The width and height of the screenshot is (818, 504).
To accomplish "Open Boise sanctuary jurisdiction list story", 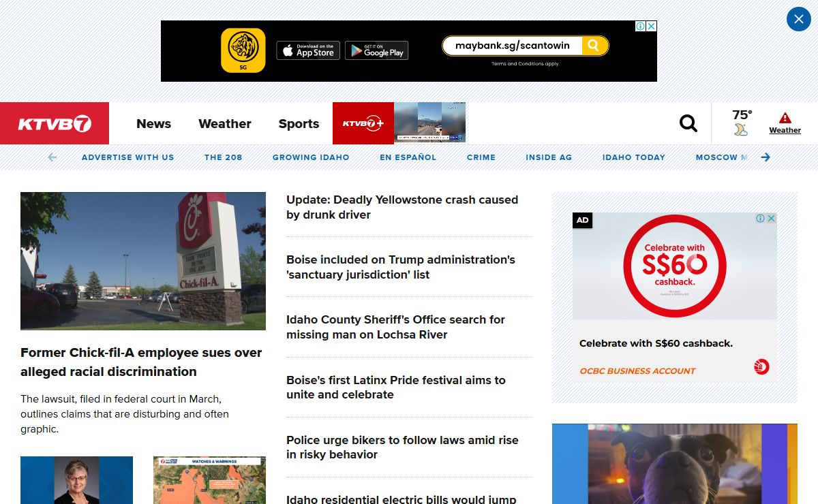I will 401,267.
